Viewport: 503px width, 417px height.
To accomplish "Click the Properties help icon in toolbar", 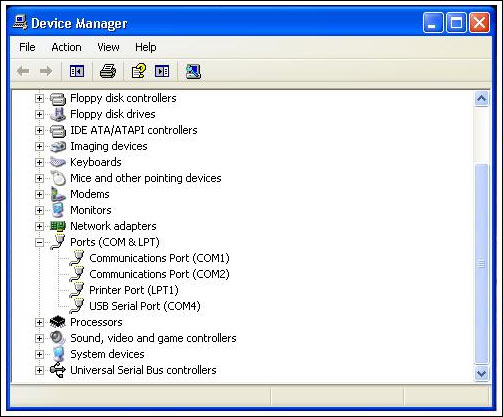I will pos(139,71).
